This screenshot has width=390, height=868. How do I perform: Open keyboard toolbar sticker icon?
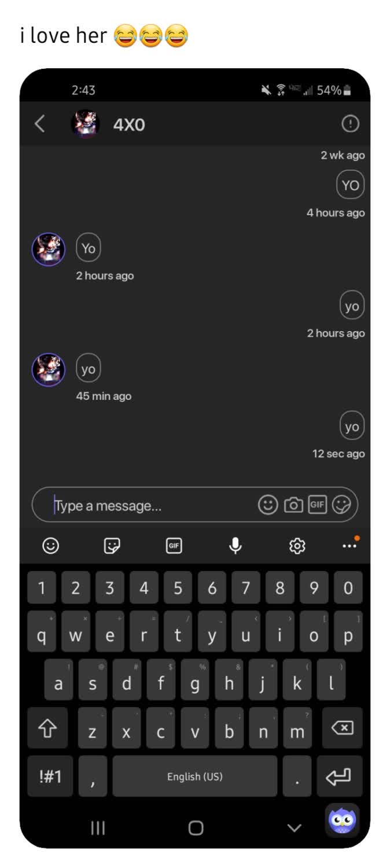coord(112,545)
